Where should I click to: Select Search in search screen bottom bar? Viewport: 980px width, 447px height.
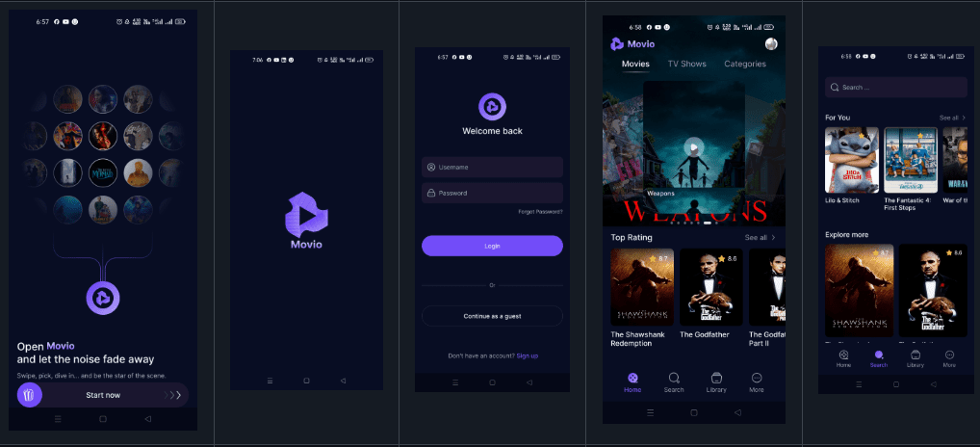click(x=879, y=358)
